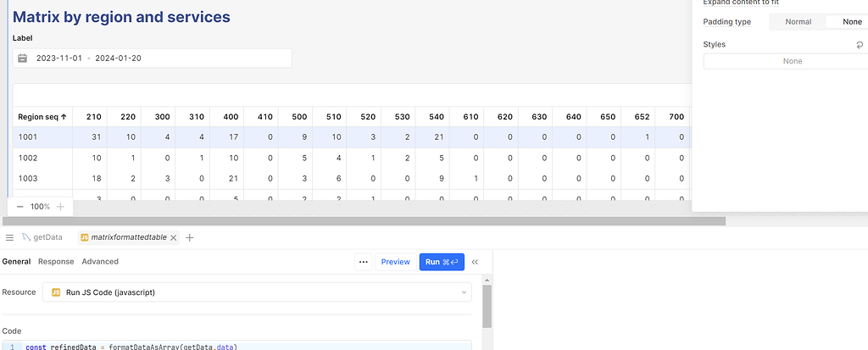Viewport: 868px width, 350px height.
Task: Open the 100% zoom level menu
Action: click(40, 207)
